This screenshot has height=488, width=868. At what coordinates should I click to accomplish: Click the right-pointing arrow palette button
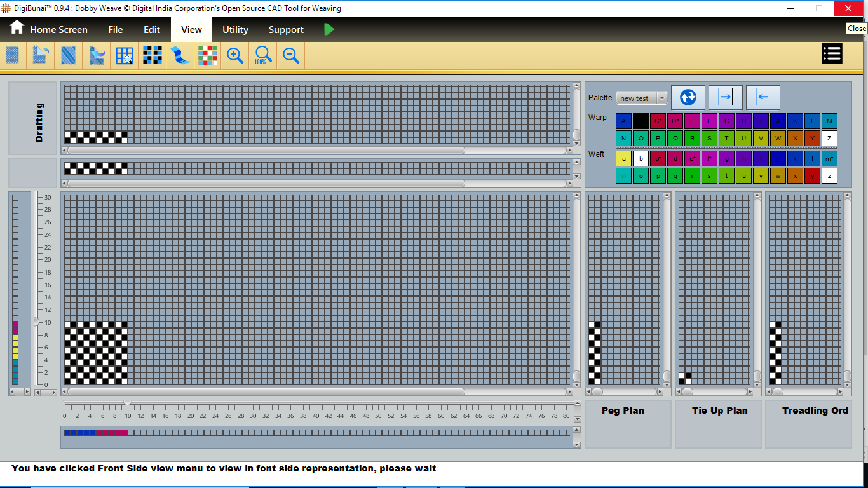(x=725, y=97)
